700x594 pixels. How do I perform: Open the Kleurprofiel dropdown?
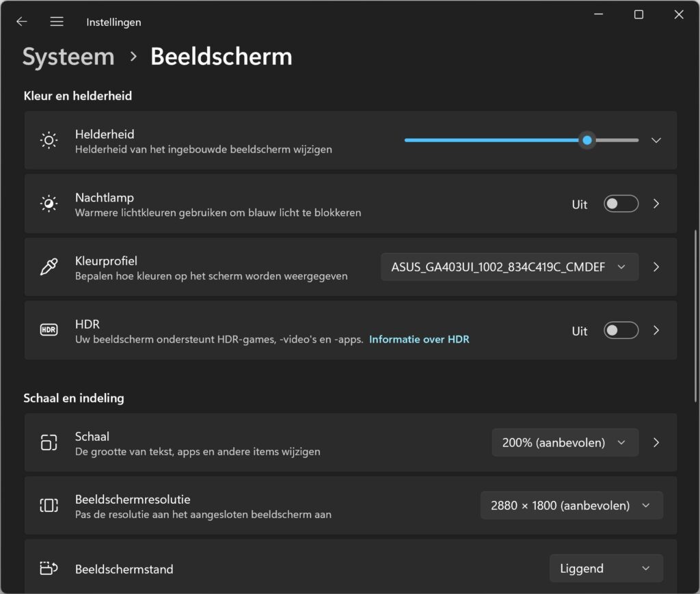pos(509,267)
